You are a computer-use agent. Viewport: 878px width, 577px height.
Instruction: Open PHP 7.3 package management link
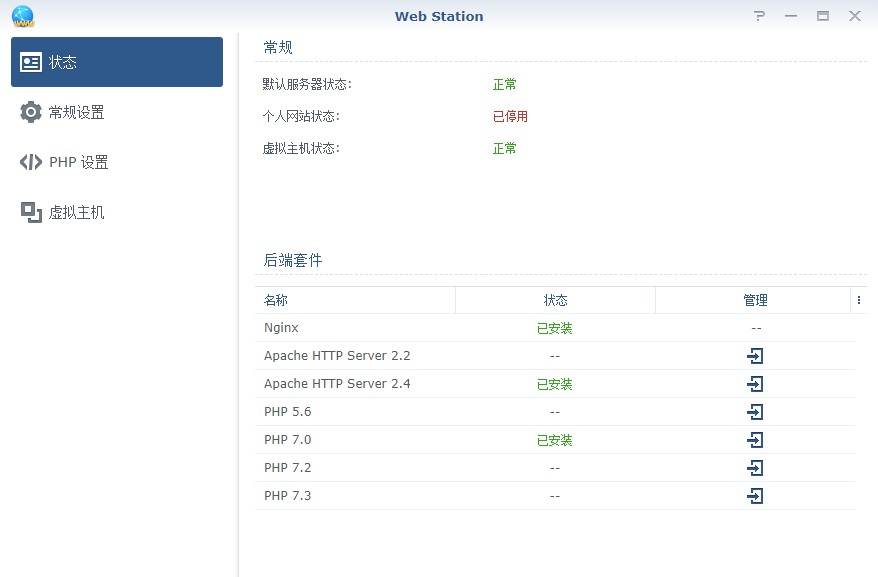[756, 496]
